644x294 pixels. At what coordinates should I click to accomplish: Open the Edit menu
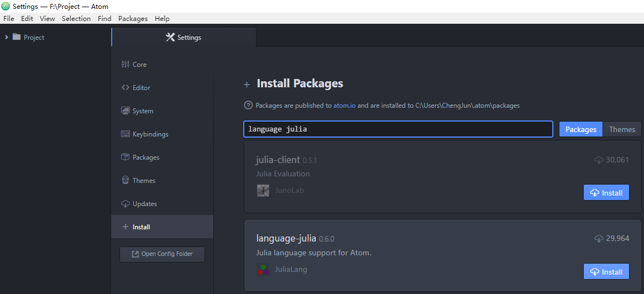tap(27, 18)
